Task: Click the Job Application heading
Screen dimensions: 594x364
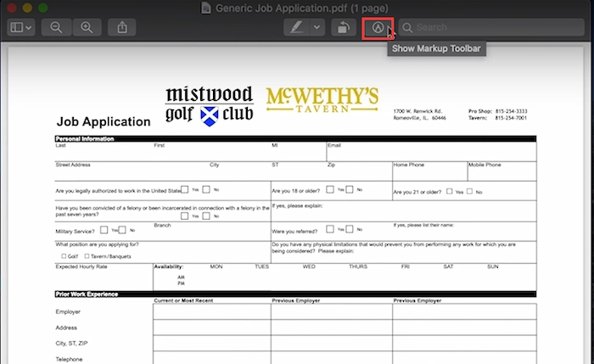Action: pos(104,121)
